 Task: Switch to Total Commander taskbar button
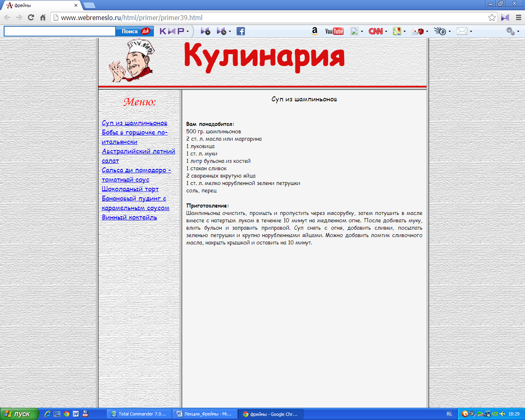tap(139, 414)
